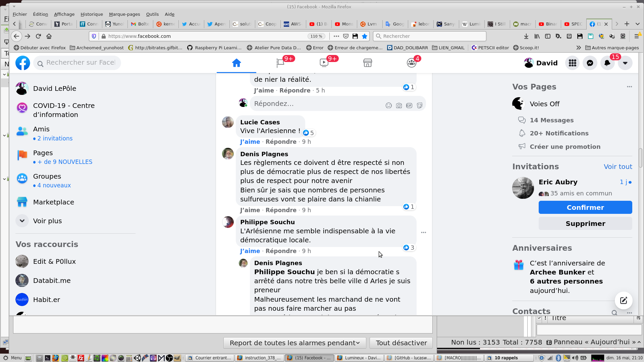Image resolution: width=644 pixels, height=362 pixels.
Task: Toggle the Firefox bookmark star
Action: point(365,36)
